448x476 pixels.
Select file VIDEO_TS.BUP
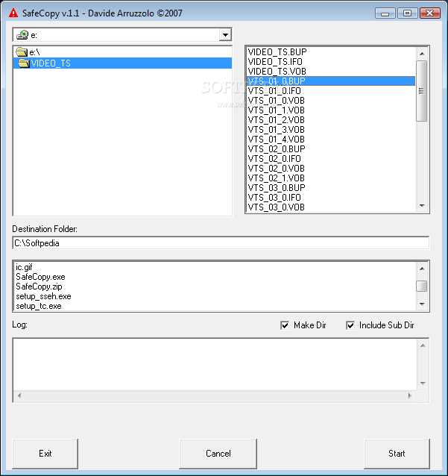click(x=331, y=52)
